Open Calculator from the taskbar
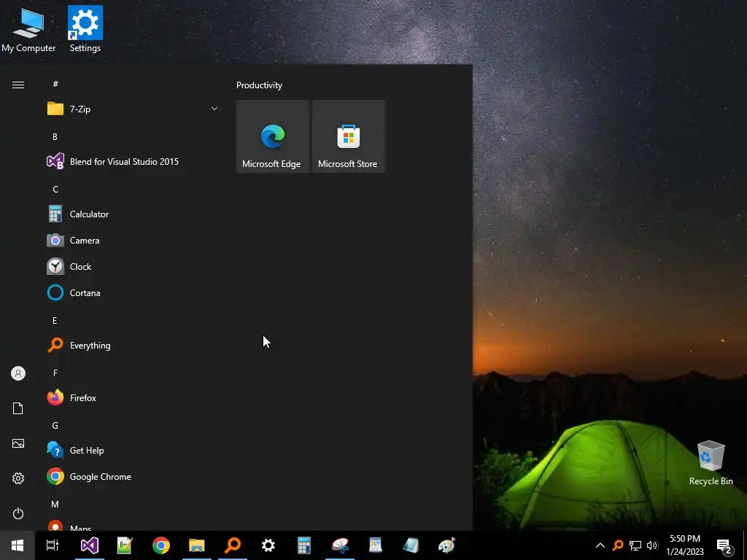The width and height of the screenshot is (747, 560). pos(304,545)
